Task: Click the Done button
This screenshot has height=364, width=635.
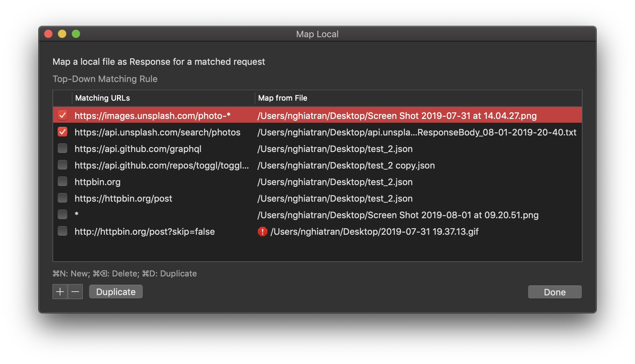Action: 554,292
